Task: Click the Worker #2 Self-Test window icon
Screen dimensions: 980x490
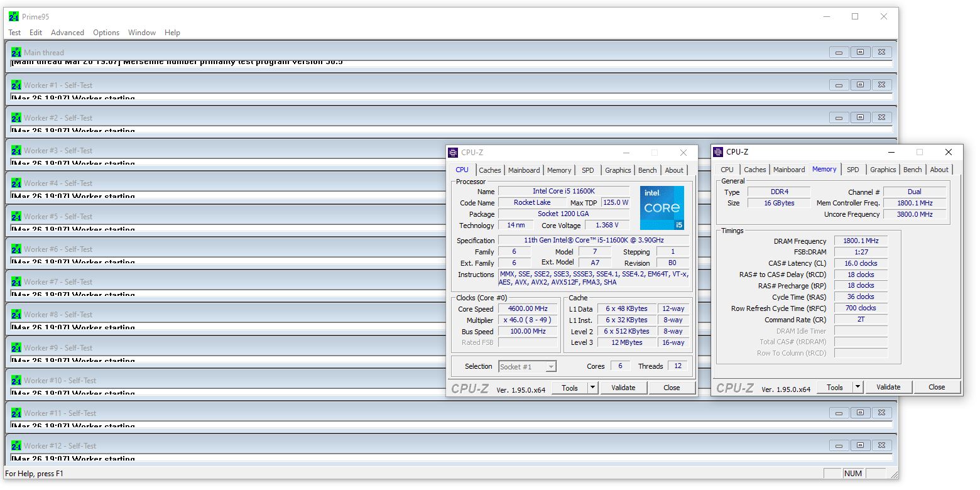Action: [16, 118]
